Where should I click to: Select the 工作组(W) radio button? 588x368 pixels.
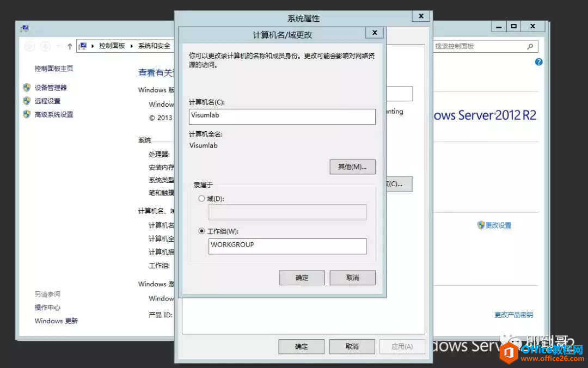[x=202, y=231]
